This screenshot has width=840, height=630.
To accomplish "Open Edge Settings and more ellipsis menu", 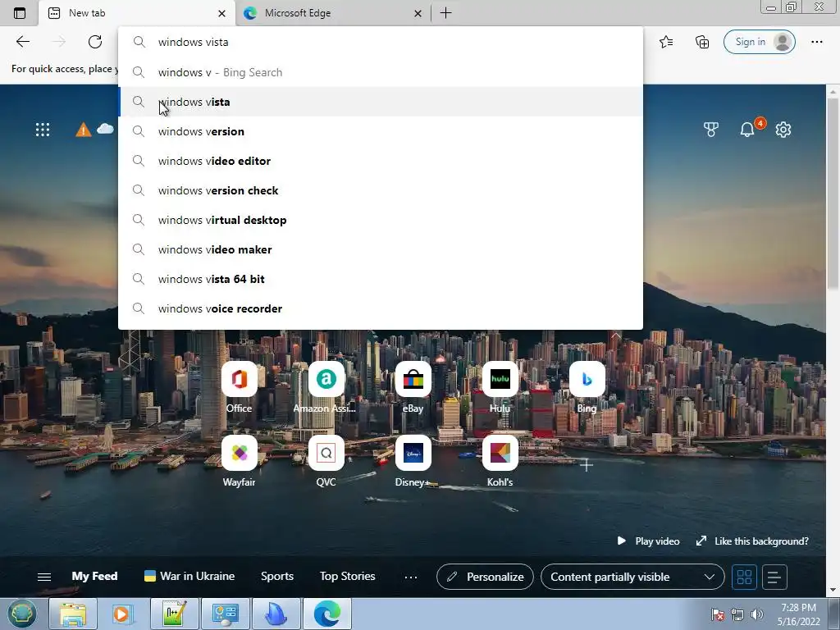I will 816,42.
